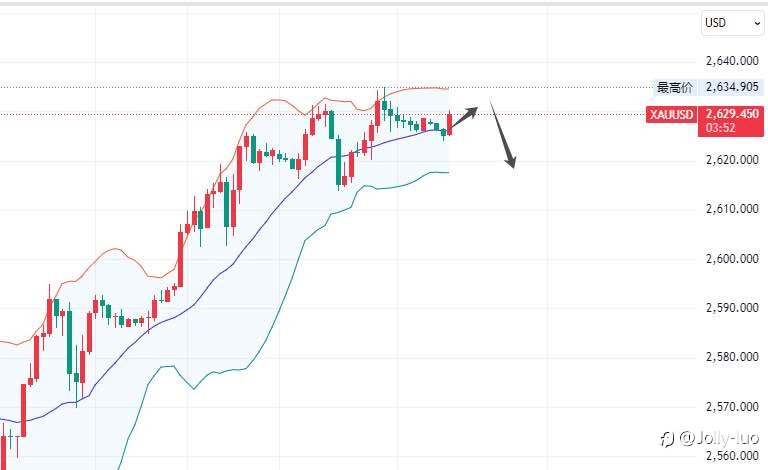This screenshot has height=470, width=768.
Task: Select the downward black arrow drawing
Action: coord(502,134)
